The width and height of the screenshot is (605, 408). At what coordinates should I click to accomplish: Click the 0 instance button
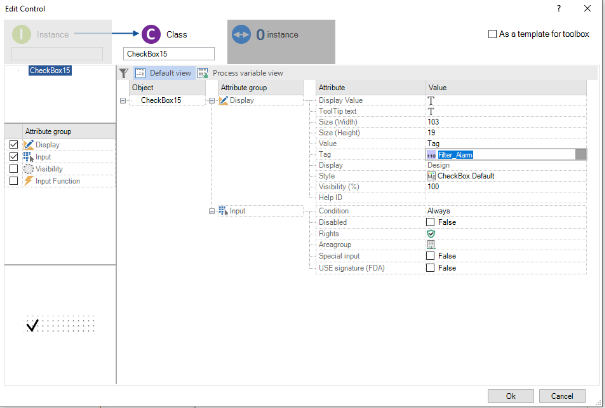tap(281, 42)
